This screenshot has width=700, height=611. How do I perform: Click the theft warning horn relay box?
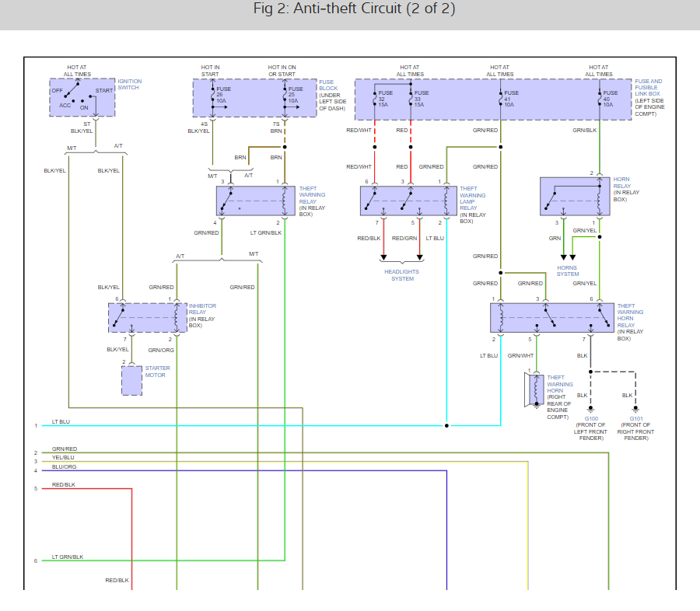(551, 318)
